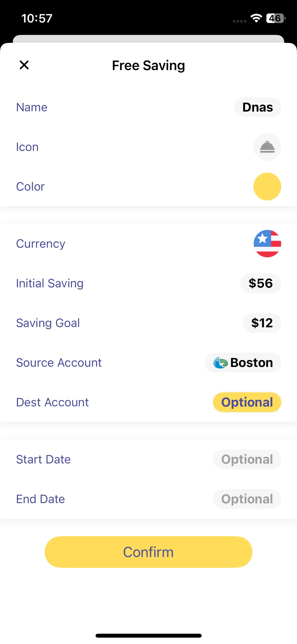297x644 pixels.
Task: Tap the Currency row label
Action: pos(41,244)
